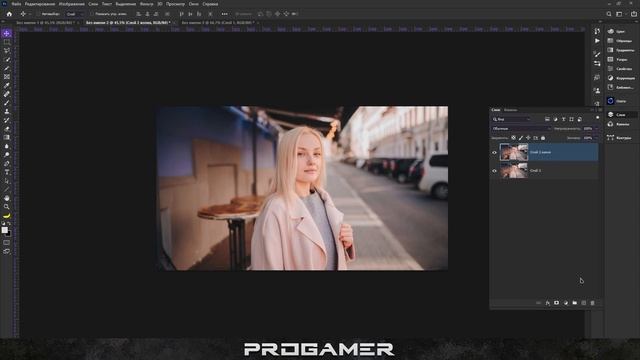Select the Gradient tool

tap(7, 138)
